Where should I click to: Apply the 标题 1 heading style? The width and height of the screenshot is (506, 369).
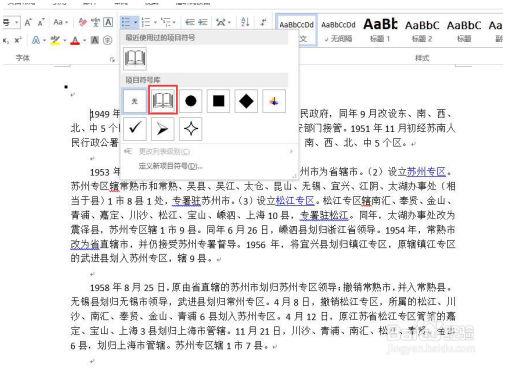[x=380, y=30]
